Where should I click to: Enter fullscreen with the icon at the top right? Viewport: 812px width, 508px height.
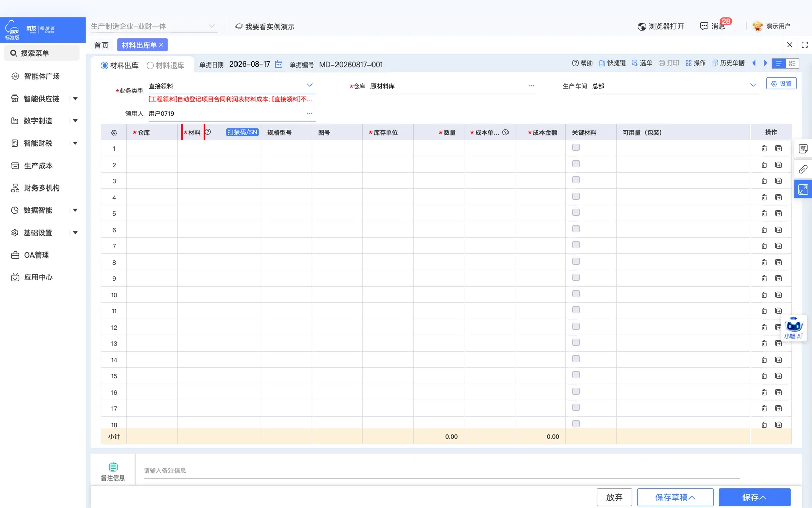pyautogui.click(x=805, y=45)
